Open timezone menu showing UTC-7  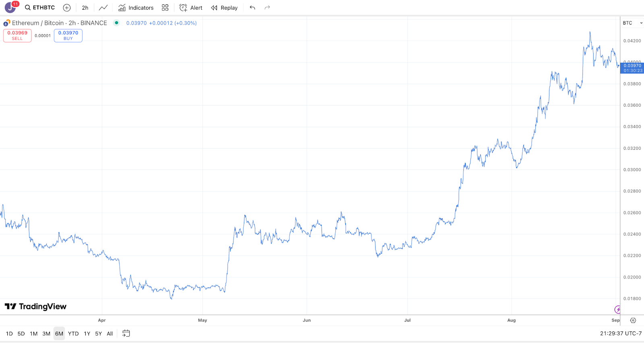(621, 333)
